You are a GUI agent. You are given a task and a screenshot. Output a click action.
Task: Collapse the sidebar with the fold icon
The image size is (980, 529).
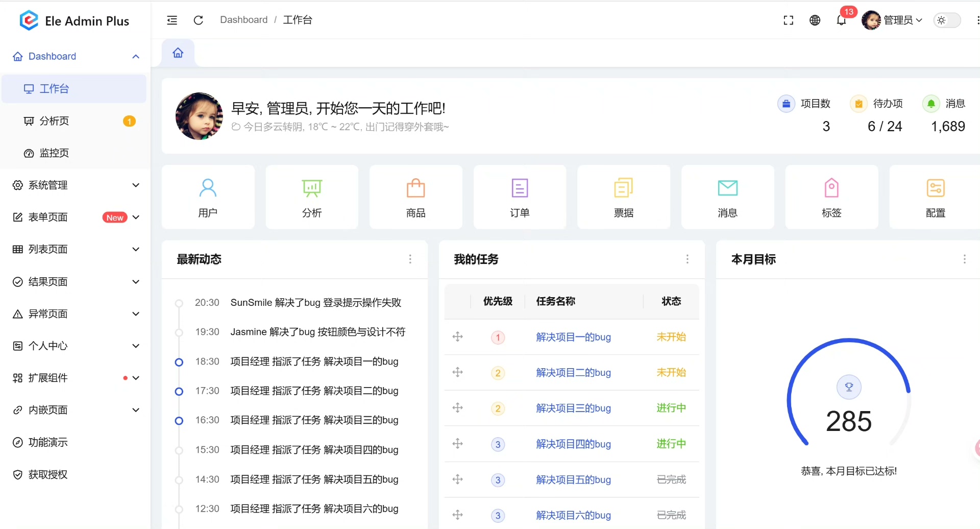[x=172, y=20]
